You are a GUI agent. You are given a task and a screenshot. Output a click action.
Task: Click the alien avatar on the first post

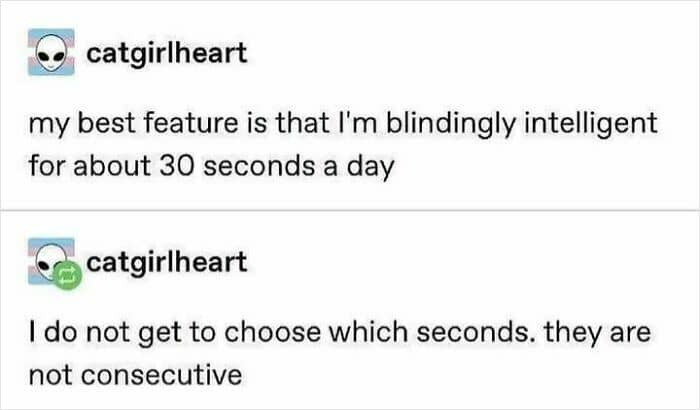point(51,52)
